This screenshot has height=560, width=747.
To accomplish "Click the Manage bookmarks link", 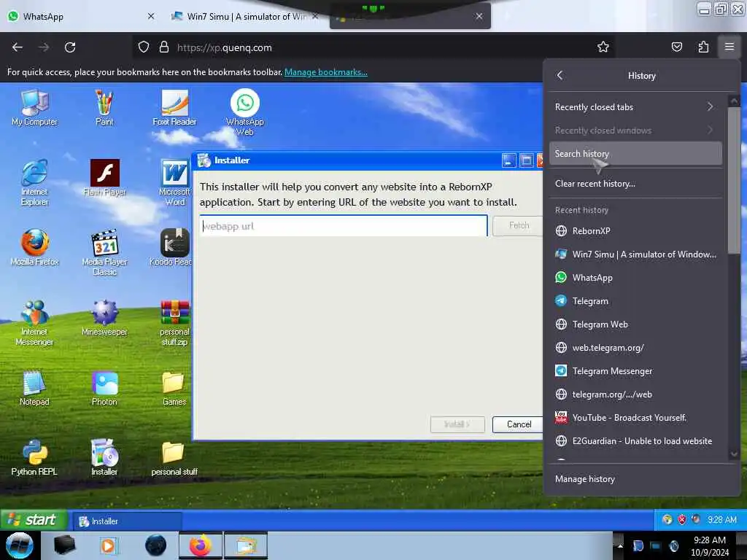I will tap(326, 72).
